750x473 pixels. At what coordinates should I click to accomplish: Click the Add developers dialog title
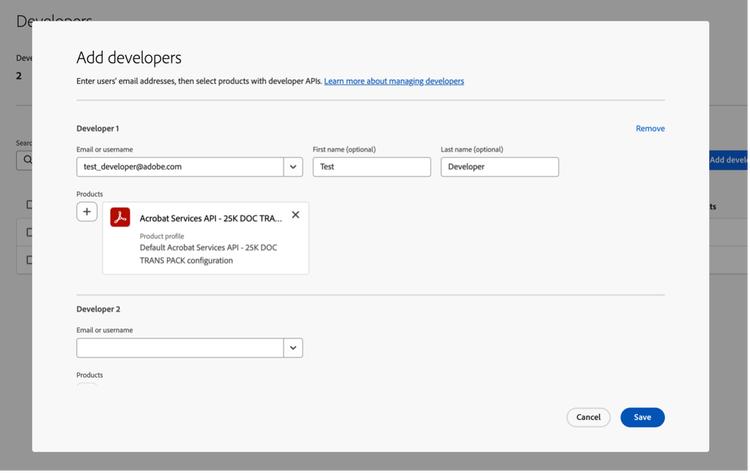point(129,58)
